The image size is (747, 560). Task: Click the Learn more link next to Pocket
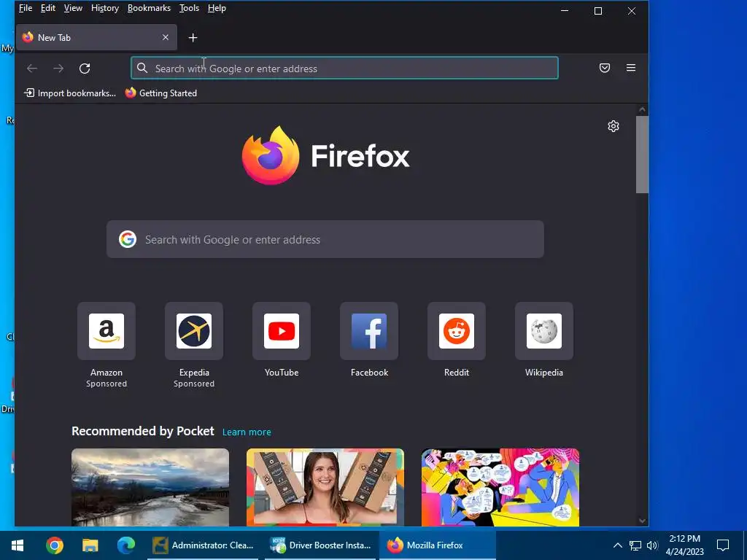tap(247, 432)
